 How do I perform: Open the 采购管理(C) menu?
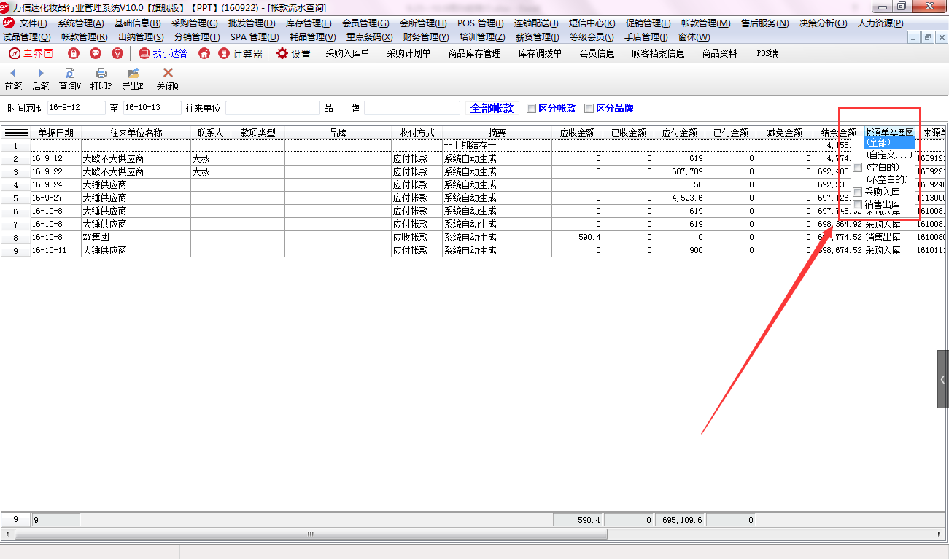194,23
